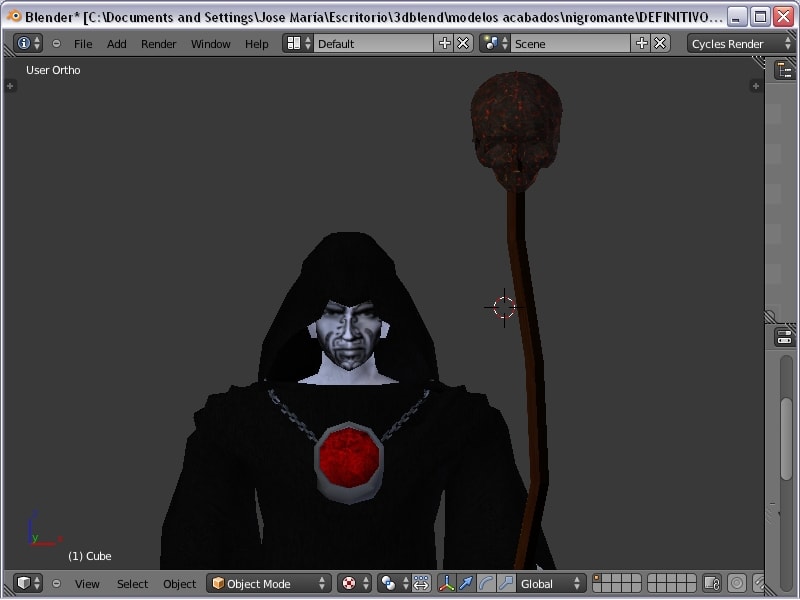Add a new scene

coord(641,43)
